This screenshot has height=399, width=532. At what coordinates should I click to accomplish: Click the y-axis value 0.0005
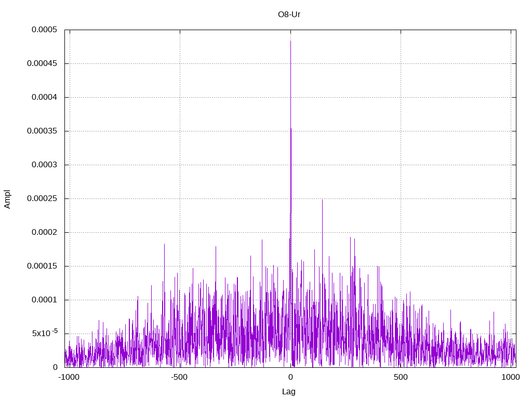coord(45,30)
